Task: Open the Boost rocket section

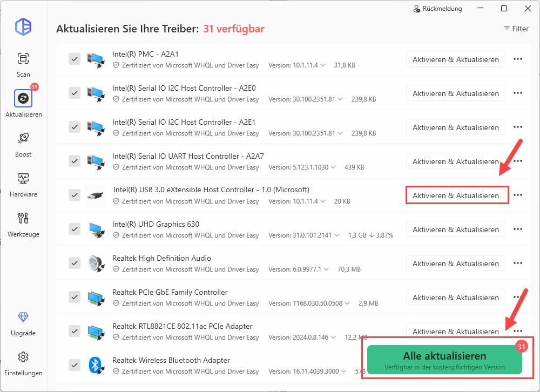Action: pyautogui.click(x=23, y=144)
